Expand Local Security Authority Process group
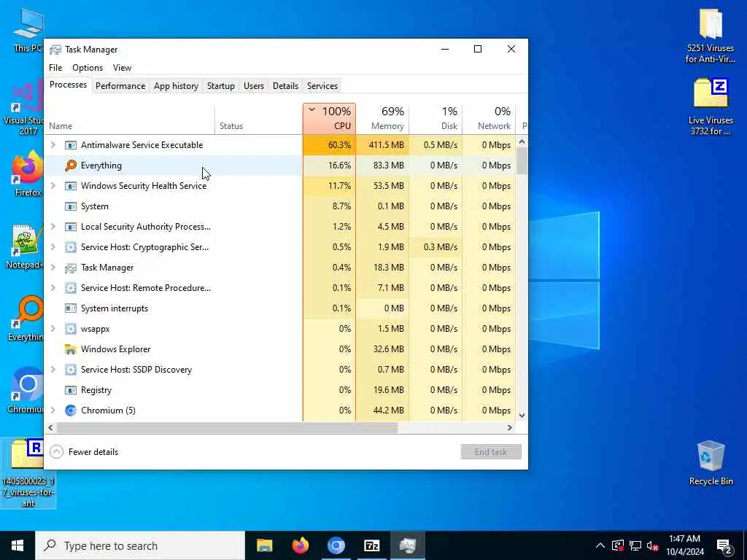Screen dimensions: 747x560 pyautogui.click(x=53, y=227)
